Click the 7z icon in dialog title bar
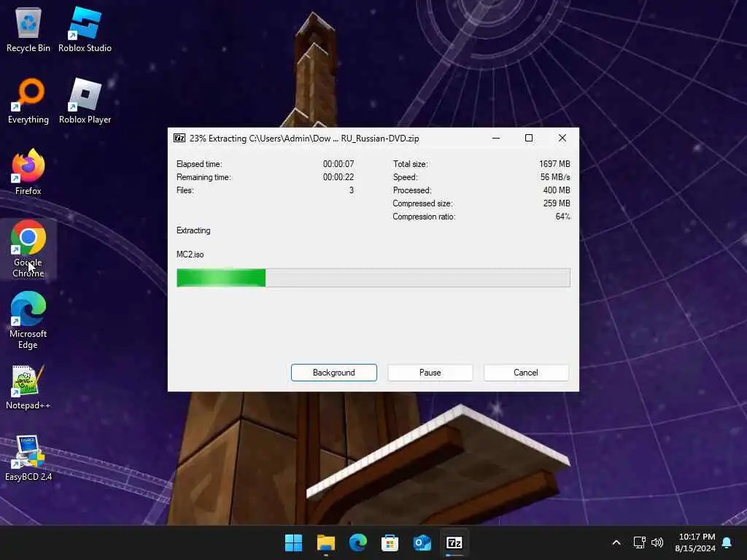Viewport: 747px width, 560px height. pyautogui.click(x=179, y=138)
